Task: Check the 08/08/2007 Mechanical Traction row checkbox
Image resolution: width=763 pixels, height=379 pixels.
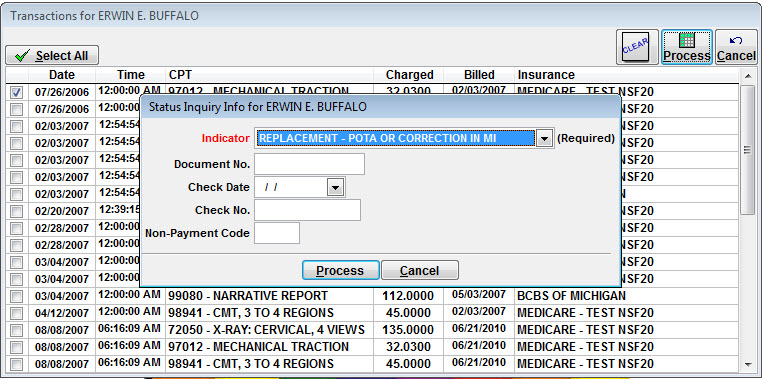Action: click(17, 347)
